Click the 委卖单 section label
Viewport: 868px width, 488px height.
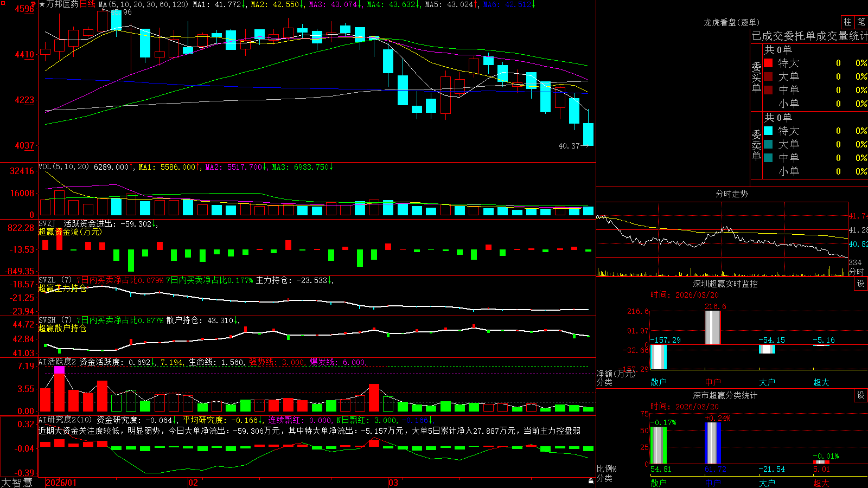(x=756, y=145)
